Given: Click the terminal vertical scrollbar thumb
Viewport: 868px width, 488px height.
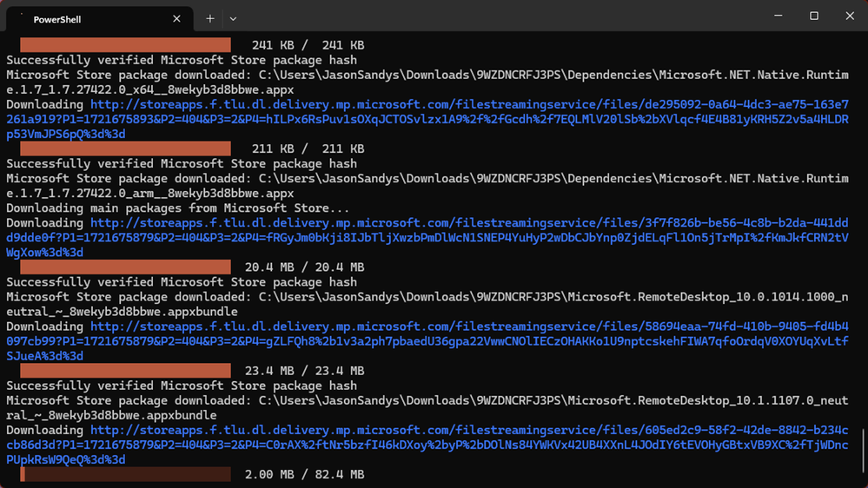Looking at the screenshot, I should [863, 451].
